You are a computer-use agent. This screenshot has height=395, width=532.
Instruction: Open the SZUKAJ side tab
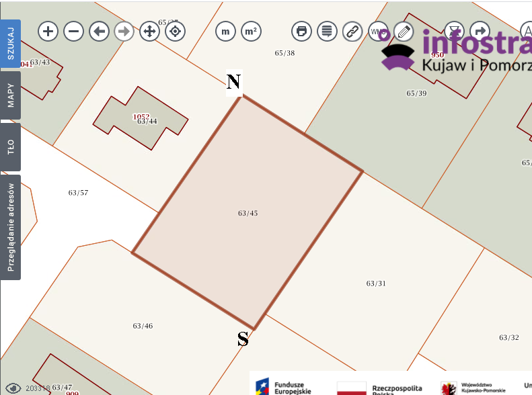point(11,44)
